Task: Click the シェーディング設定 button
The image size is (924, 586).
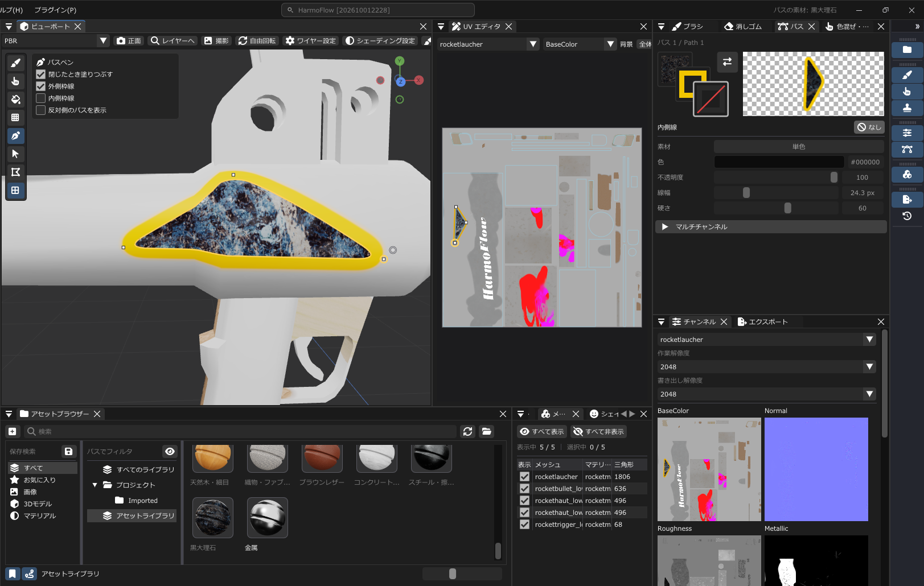Action: pos(380,41)
